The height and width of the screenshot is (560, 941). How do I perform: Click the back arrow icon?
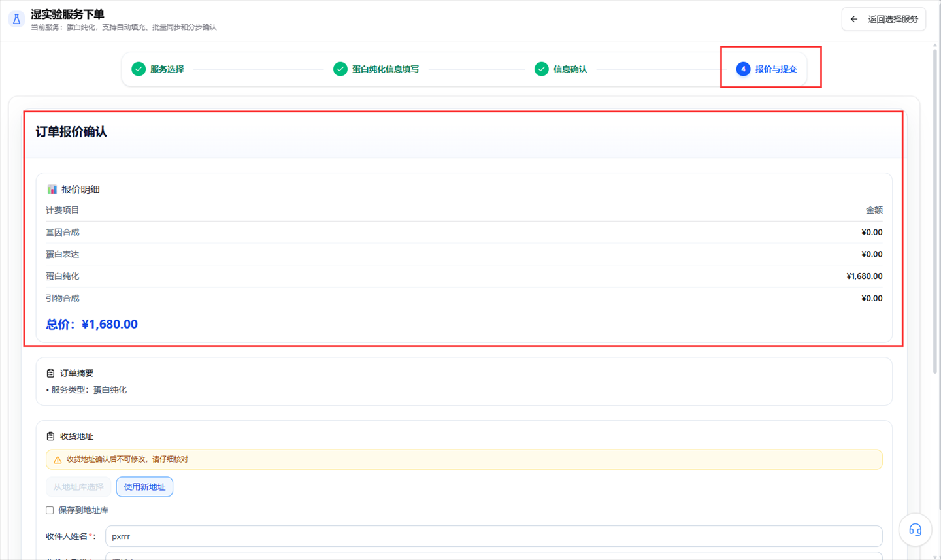click(854, 20)
